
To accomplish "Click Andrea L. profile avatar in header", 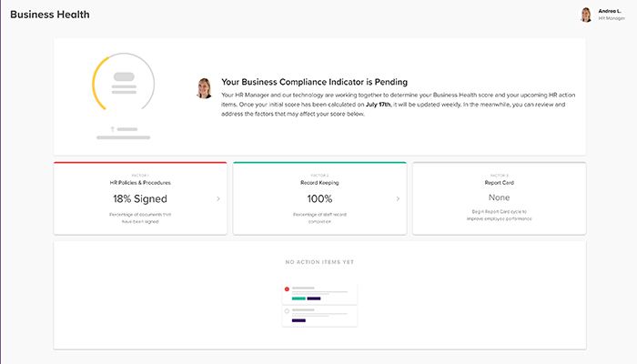I will (x=586, y=15).
